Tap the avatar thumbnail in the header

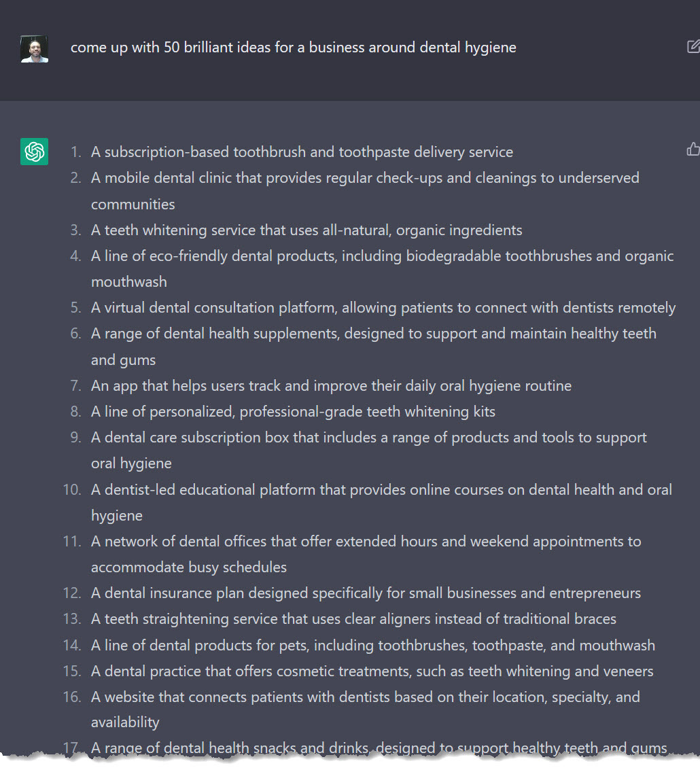click(34, 48)
